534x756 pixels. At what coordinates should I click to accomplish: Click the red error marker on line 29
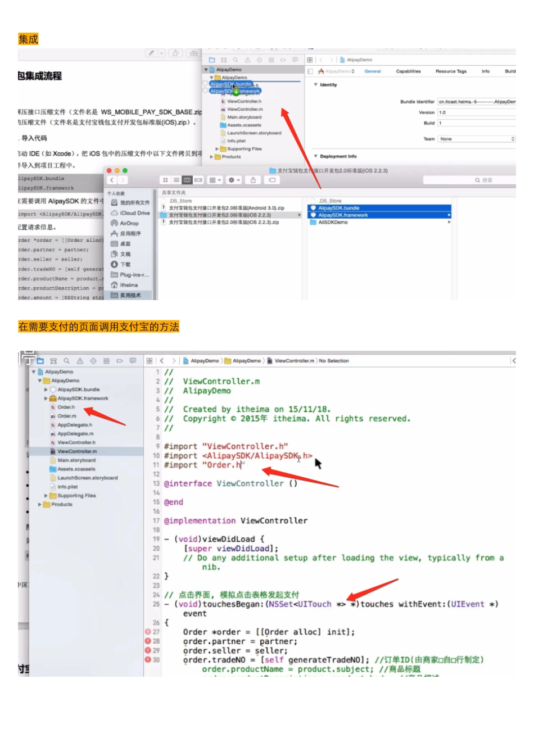148,650
